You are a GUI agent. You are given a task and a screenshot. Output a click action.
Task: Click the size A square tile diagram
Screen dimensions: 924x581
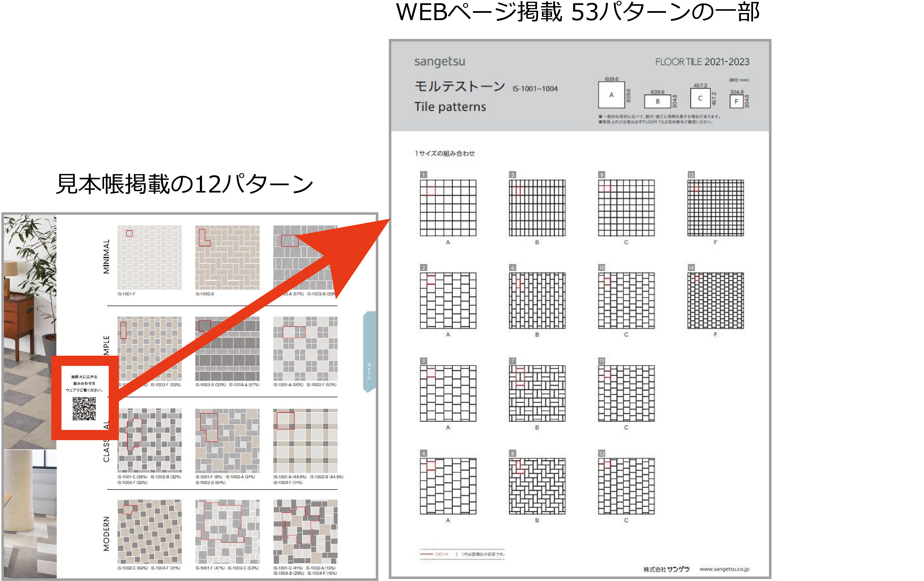click(x=611, y=95)
